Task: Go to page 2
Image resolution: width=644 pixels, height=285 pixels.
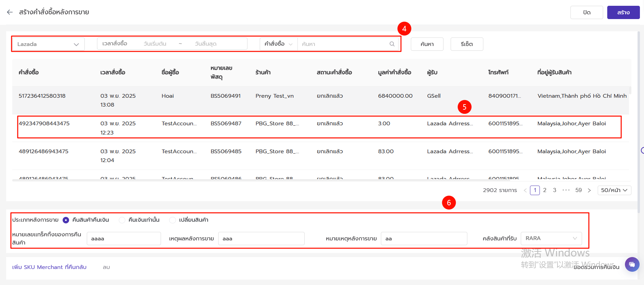Action: coord(545,190)
